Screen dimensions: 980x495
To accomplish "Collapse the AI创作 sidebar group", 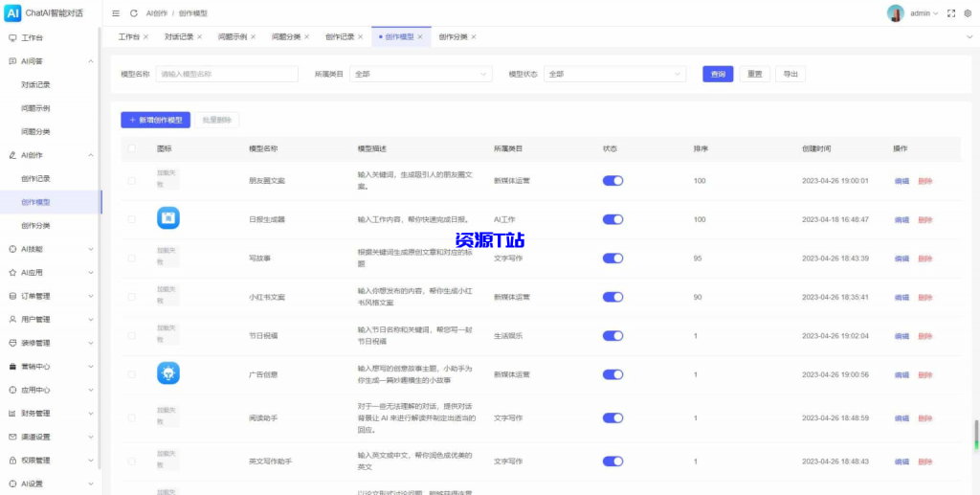I will (91, 155).
